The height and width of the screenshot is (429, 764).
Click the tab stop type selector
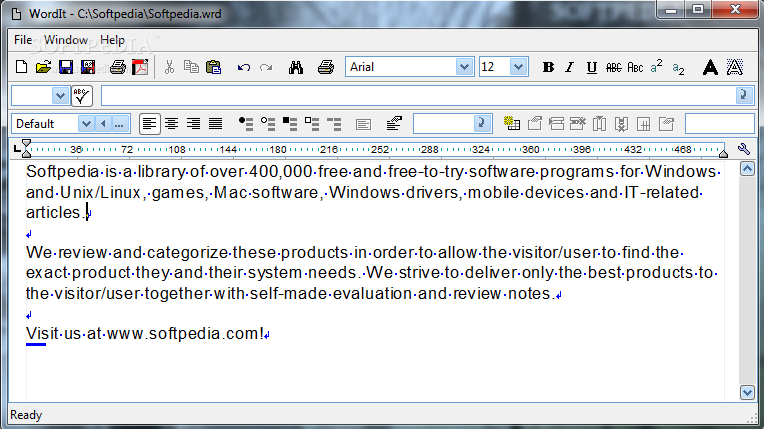(x=17, y=148)
